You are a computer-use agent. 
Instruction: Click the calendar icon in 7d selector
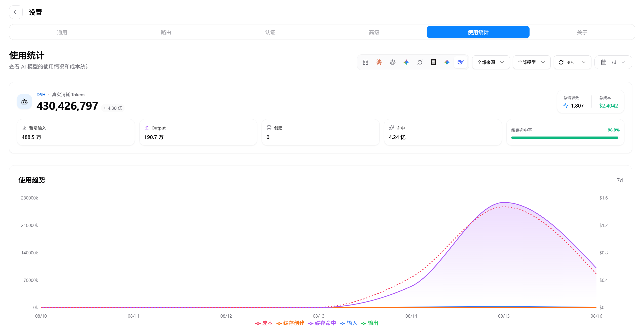pos(604,62)
